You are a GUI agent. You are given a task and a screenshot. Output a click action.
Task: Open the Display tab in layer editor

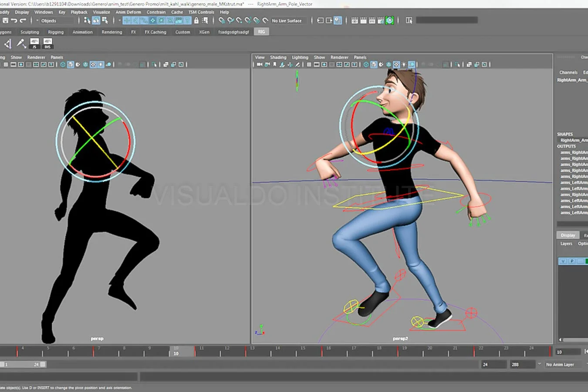coord(568,235)
